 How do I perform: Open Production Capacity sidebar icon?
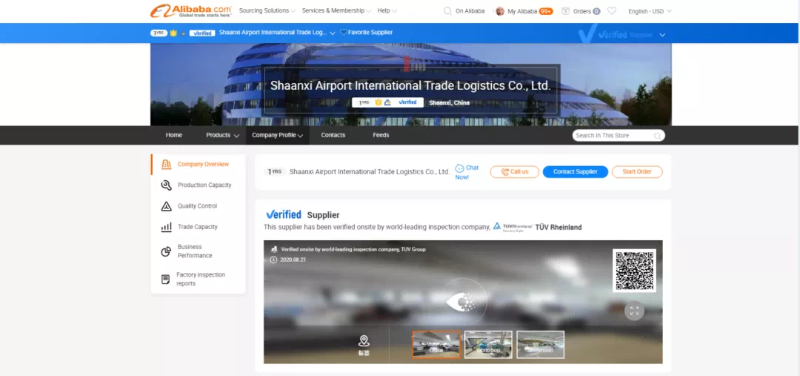tap(166, 185)
